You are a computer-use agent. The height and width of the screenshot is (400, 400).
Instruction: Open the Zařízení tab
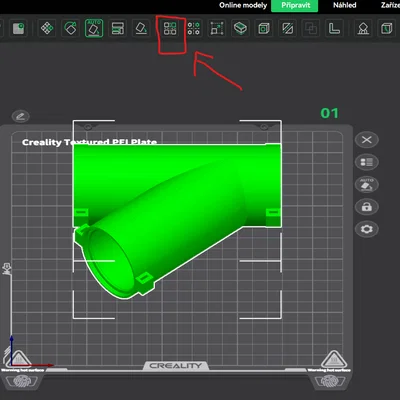[390, 5]
